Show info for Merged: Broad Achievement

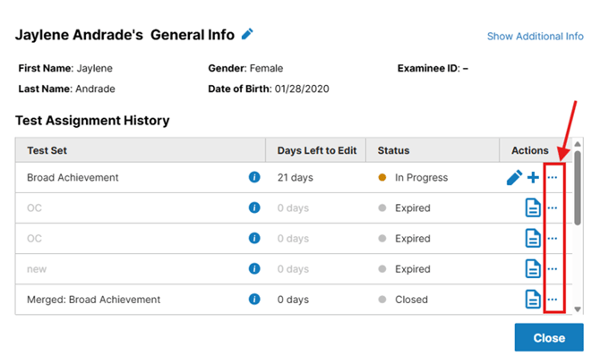coord(254,300)
